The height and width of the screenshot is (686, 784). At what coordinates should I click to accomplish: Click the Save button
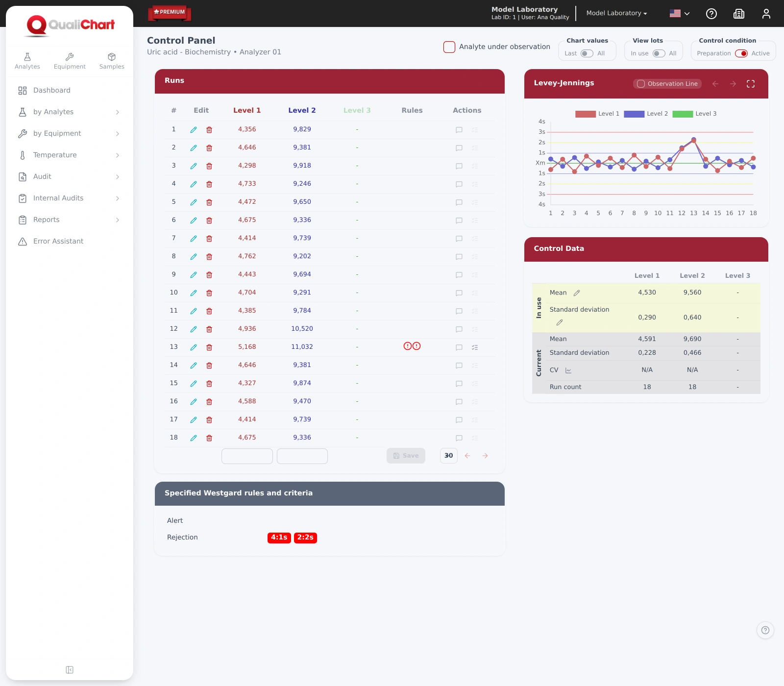(406, 456)
